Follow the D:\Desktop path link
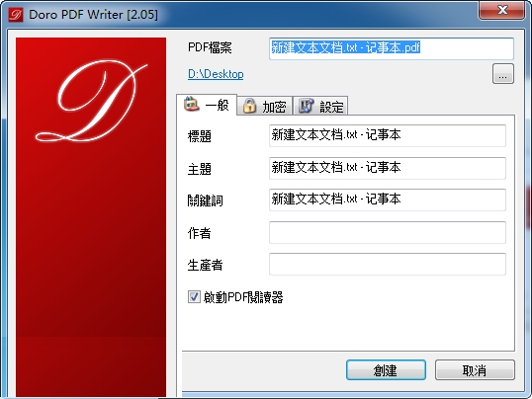 (x=216, y=74)
